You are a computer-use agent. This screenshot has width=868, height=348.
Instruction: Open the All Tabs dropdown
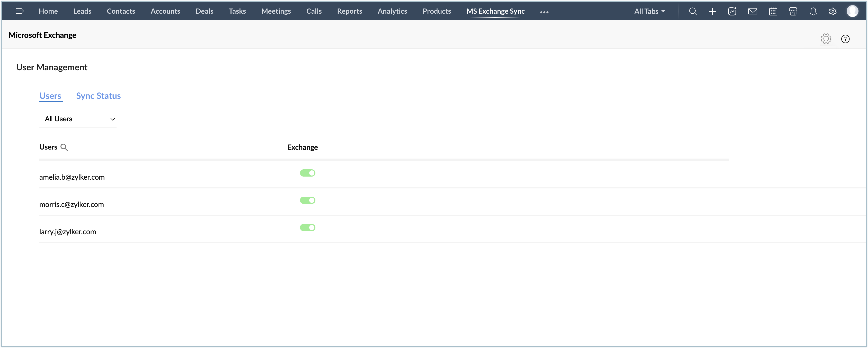point(649,12)
